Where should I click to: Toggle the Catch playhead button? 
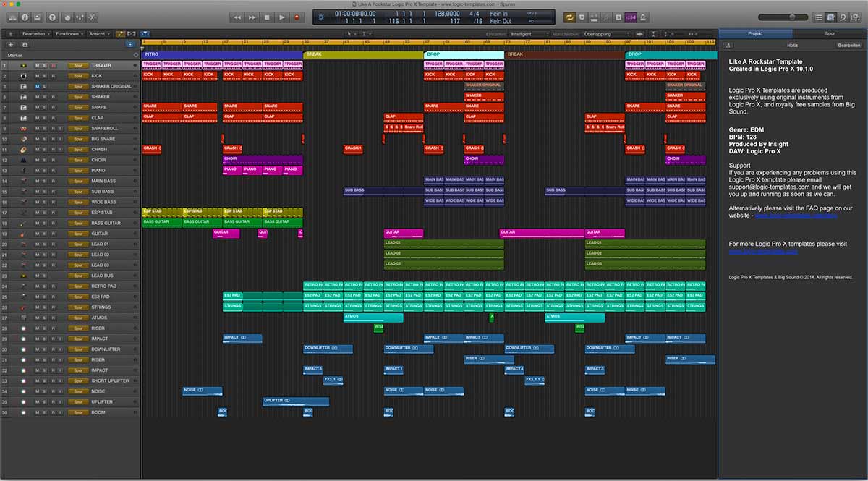click(145, 33)
